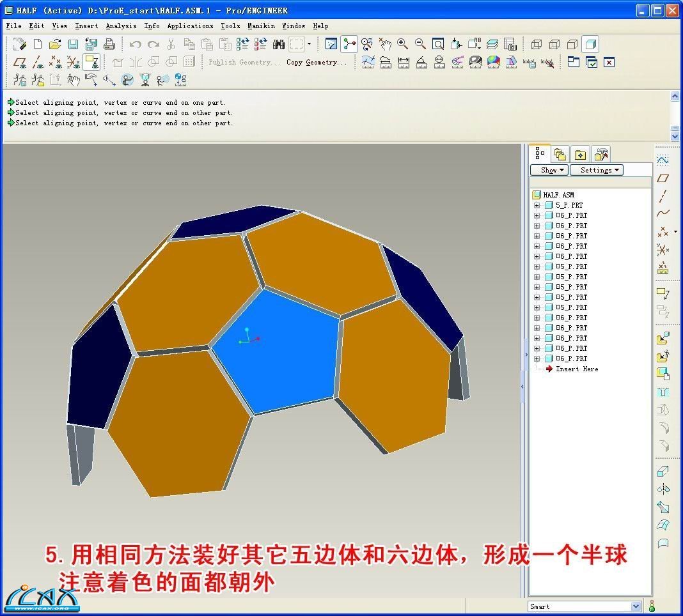Click the printer icon
The image size is (683, 616).
click(x=109, y=44)
